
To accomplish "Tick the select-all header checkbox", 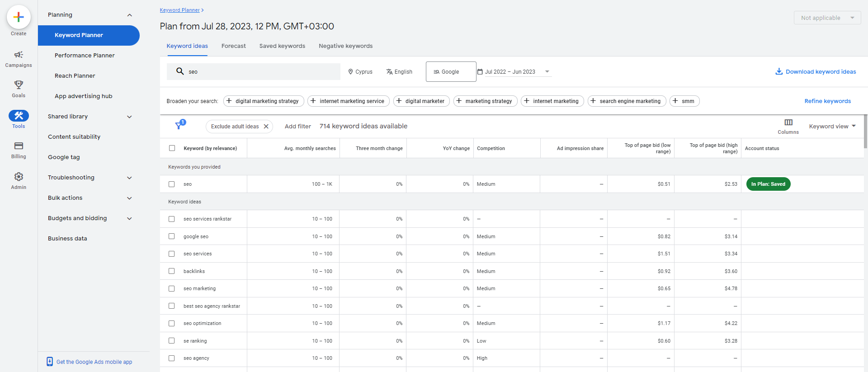I will coord(172,148).
